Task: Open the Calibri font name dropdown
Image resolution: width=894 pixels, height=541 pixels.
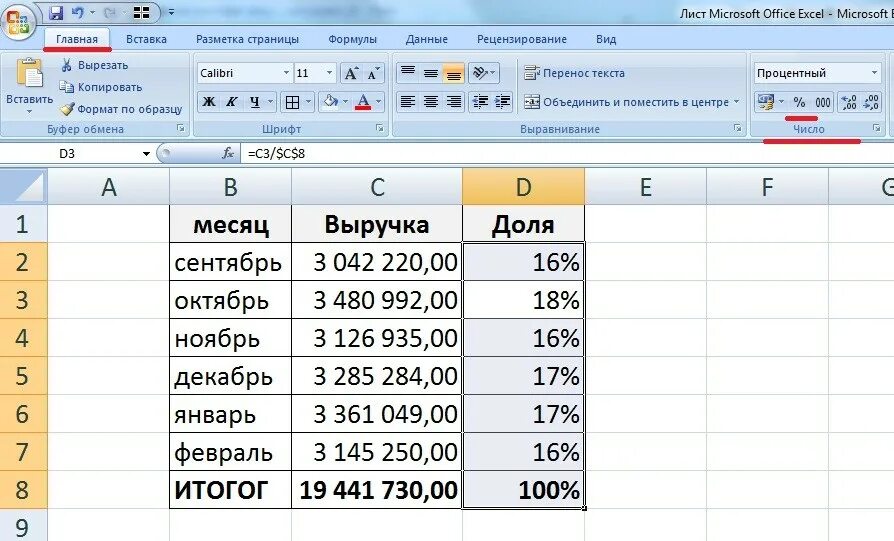Action: pyautogui.click(x=286, y=73)
